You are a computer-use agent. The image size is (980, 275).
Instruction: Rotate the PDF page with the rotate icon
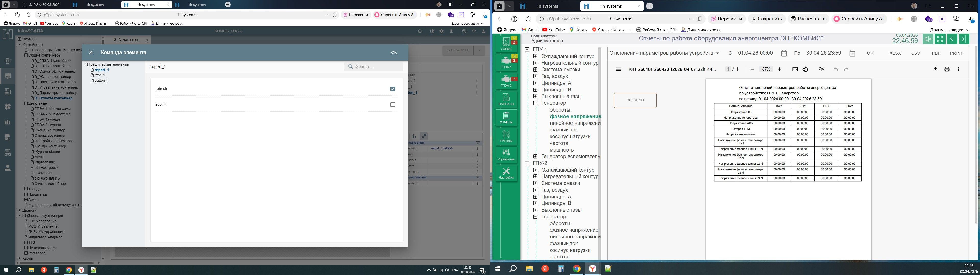(x=805, y=69)
